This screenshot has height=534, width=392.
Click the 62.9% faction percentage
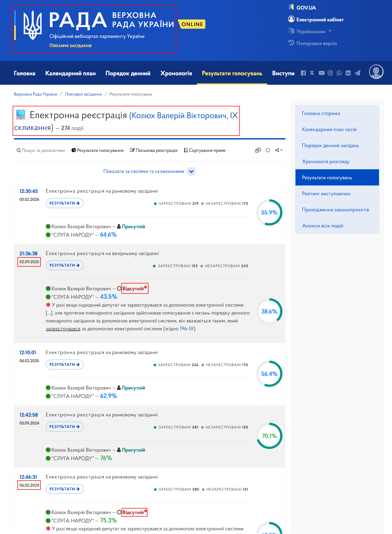pyautogui.click(x=108, y=396)
